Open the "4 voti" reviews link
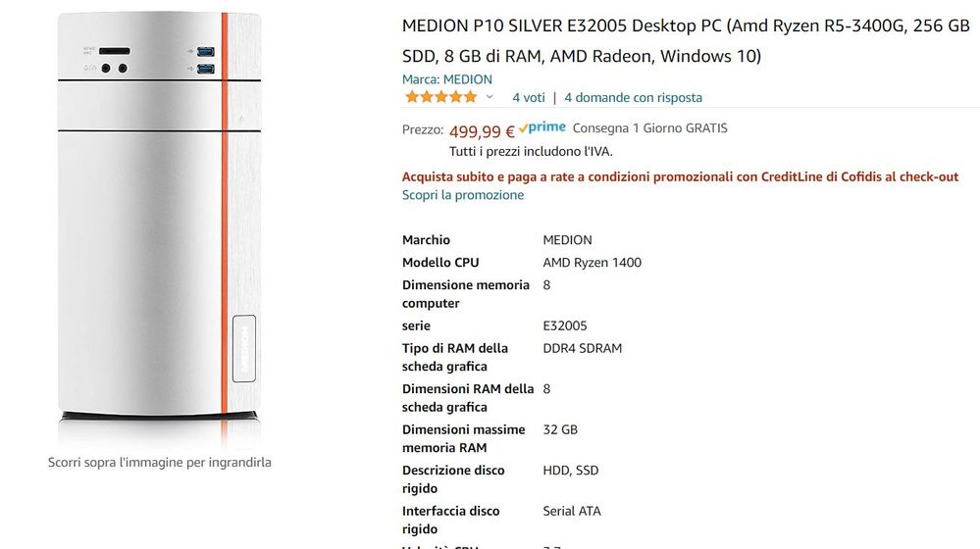Image resolution: width=980 pixels, height=549 pixels. (528, 97)
